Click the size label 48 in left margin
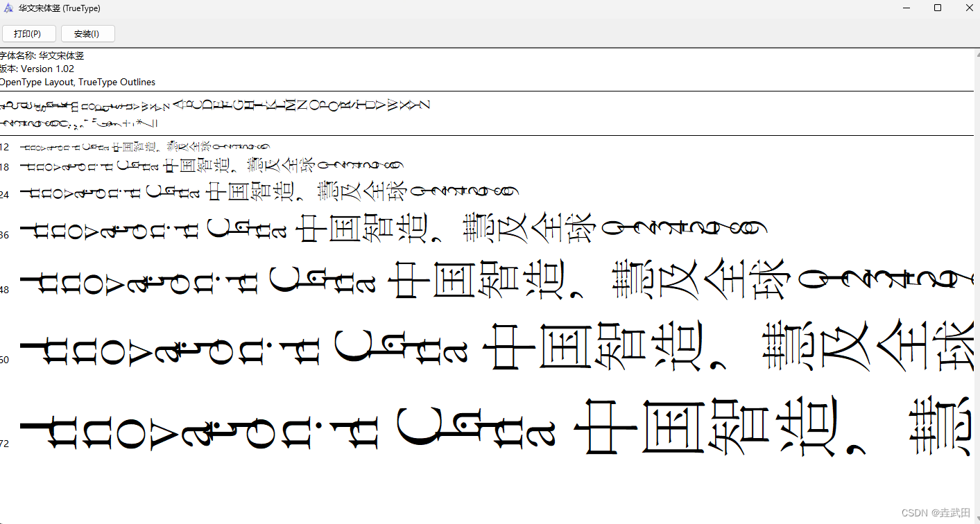Screen dimensions: 980x524 click(3, 290)
